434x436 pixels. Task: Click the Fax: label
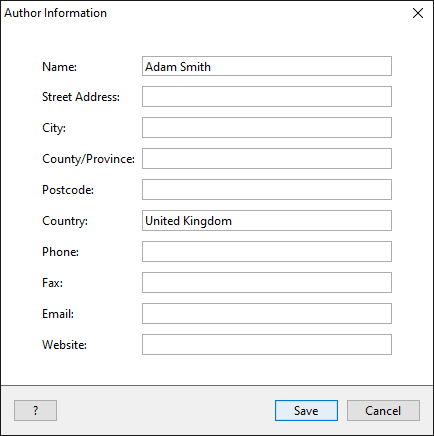[x=52, y=283]
